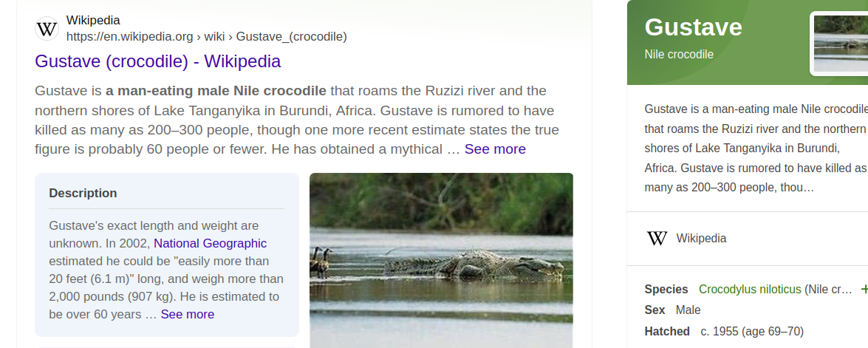Screen dimensions: 868x348
Task: Open the large crocodile photo in the result
Action: (x=441, y=259)
